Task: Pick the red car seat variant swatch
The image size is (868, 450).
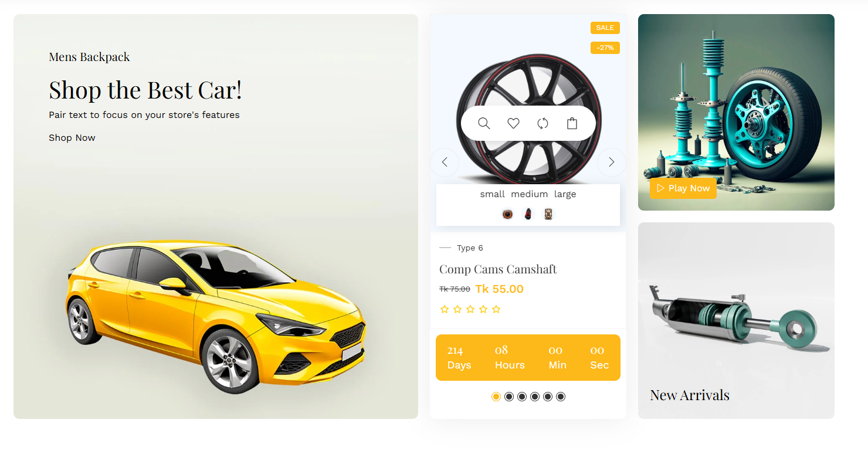Action: (528, 214)
